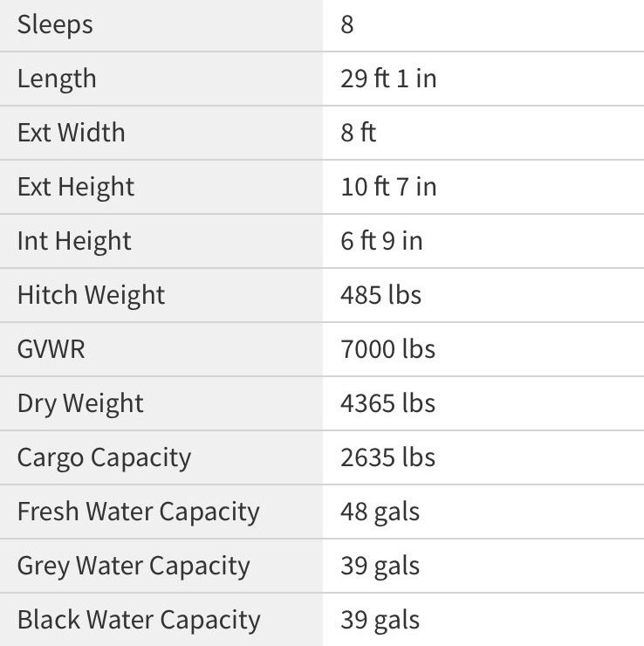Click the 29 ft 1 in length value
Screen dimensions: 644x646
388,79
